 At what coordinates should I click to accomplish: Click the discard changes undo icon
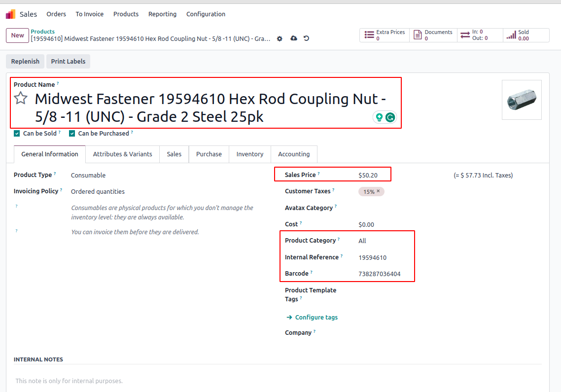click(306, 38)
